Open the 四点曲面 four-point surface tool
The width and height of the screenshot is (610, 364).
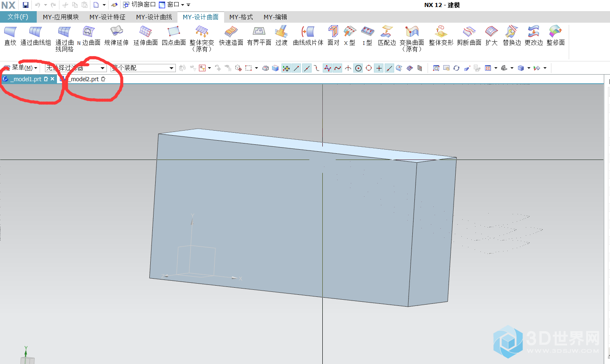point(174,36)
